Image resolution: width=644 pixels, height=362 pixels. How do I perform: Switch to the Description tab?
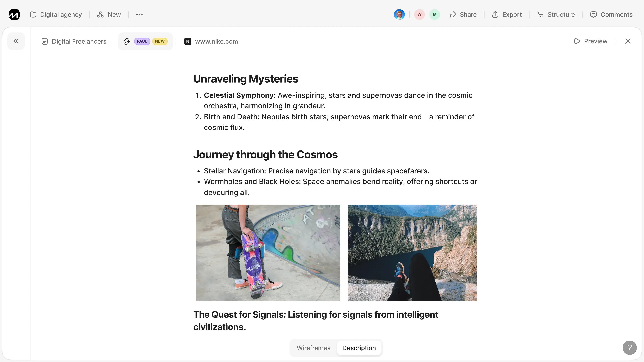359,348
